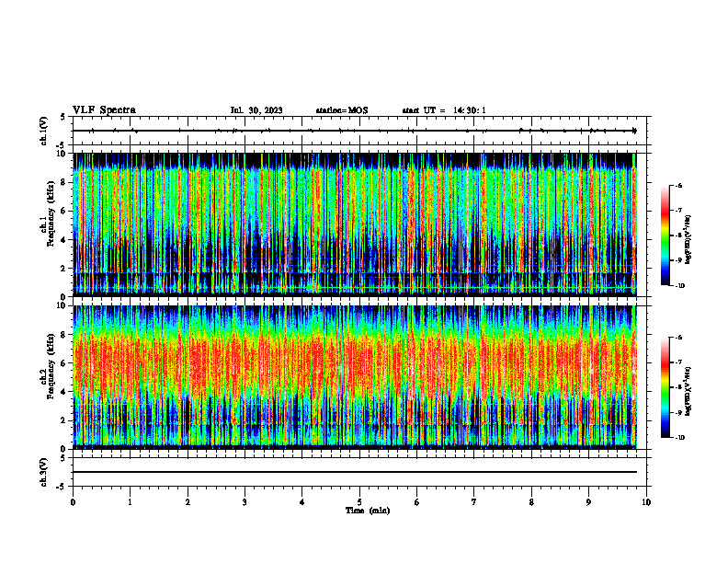This screenshot has width=728, height=563.
Task: Click the time axis tick label "7"
Action: [474, 502]
